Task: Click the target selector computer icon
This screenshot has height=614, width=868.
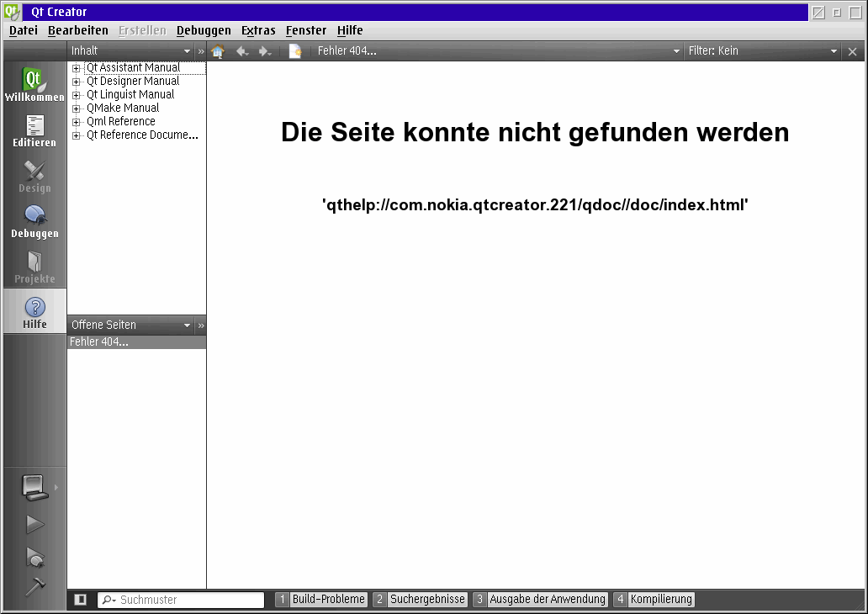Action: click(34, 487)
